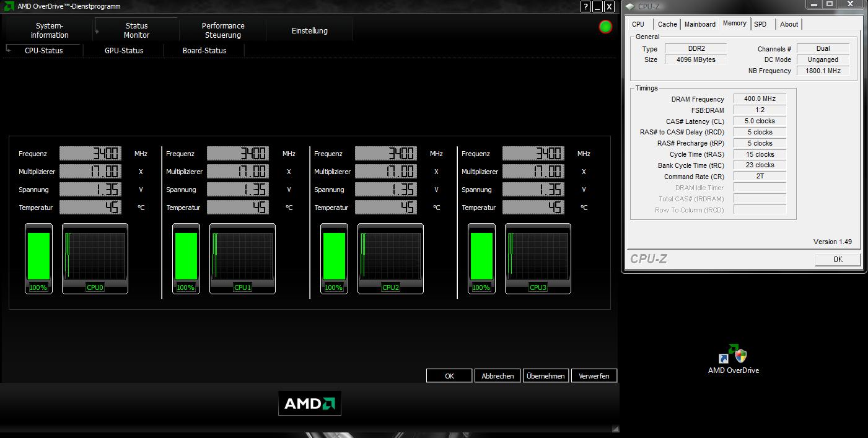The height and width of the screenshot is (438, 868).
Task: Open the About tab in CPU-Z
Action: tap(789, 24)
